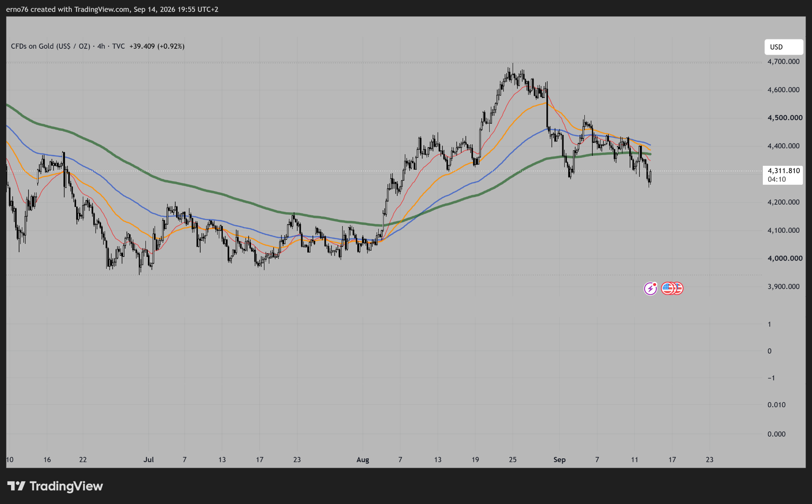Image resolution: width=812 pixels, height=504 pixels.
Task: Click the −1 value on indicator pane scale
Action: (x=771, y=378)
